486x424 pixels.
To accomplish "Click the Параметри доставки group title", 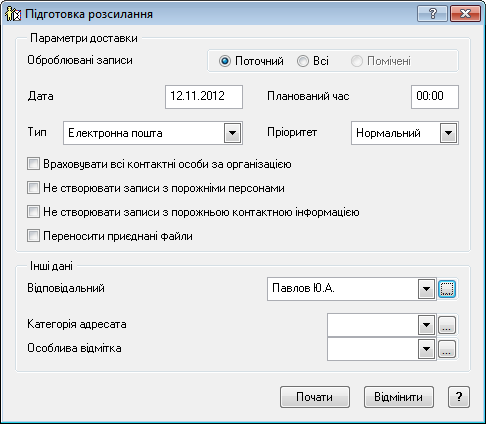I will click(x=84, y=38).
